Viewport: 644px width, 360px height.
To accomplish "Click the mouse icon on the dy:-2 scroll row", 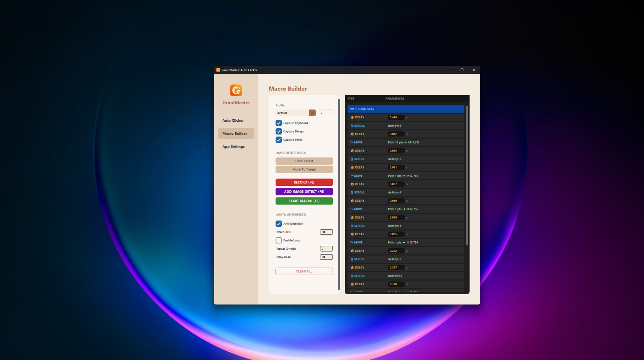I will 352,159.
